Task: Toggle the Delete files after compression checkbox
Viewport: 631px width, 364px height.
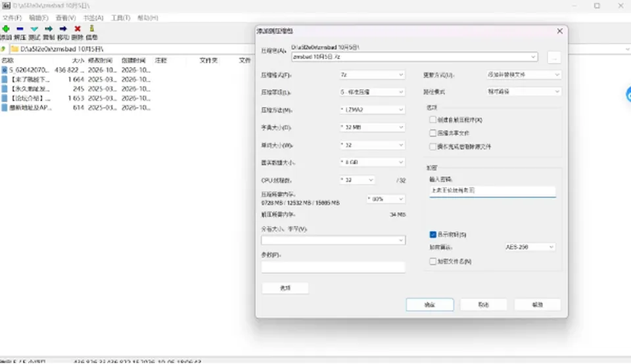Action: 432,147
